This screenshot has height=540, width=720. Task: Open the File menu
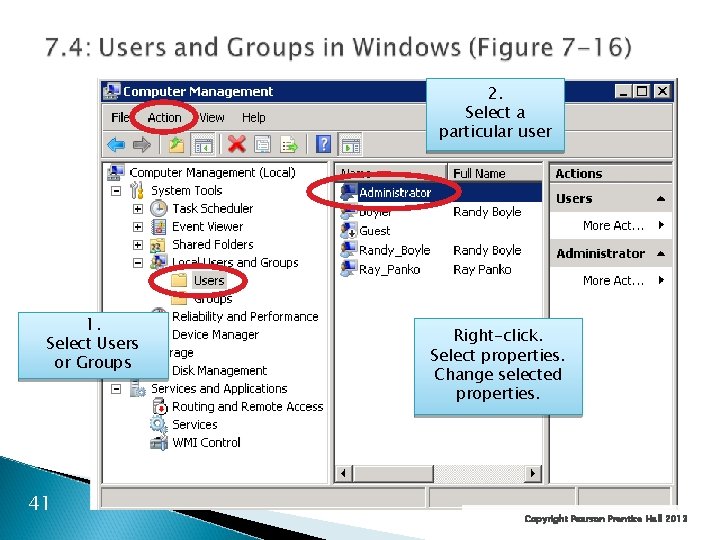pos(120,118)
